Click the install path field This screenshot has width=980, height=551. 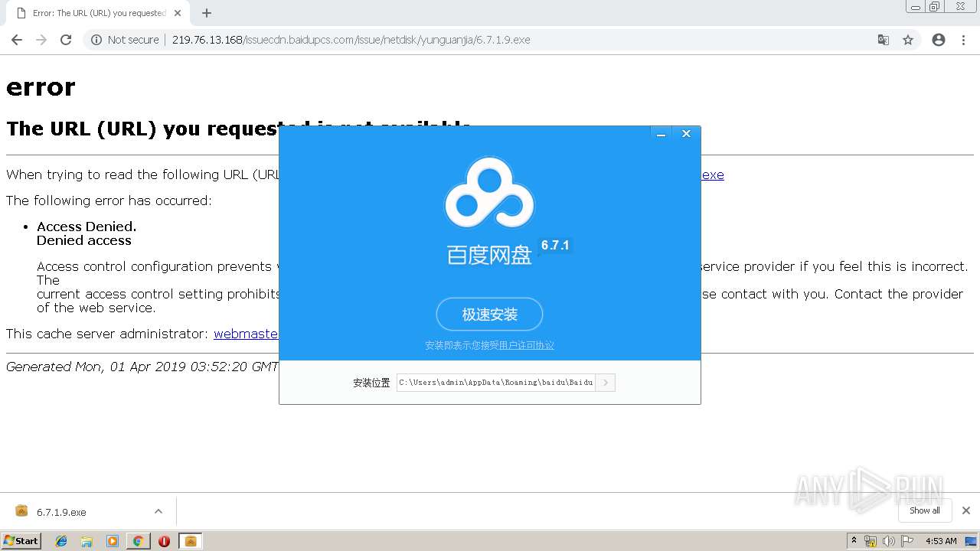point(496,383)
